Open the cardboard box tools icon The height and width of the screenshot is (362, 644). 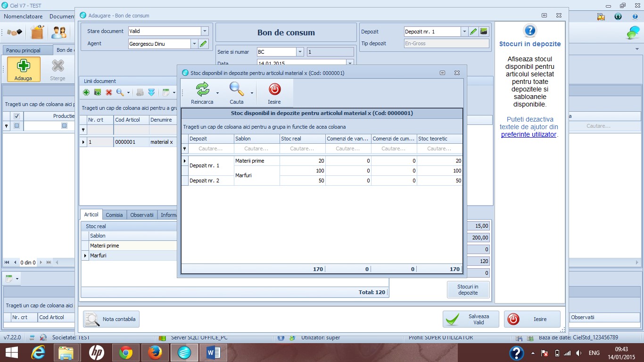point(37,33)
